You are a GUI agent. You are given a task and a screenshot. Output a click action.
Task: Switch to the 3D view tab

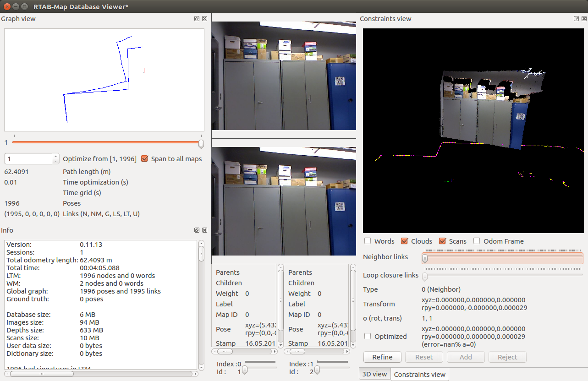(374, 374)
